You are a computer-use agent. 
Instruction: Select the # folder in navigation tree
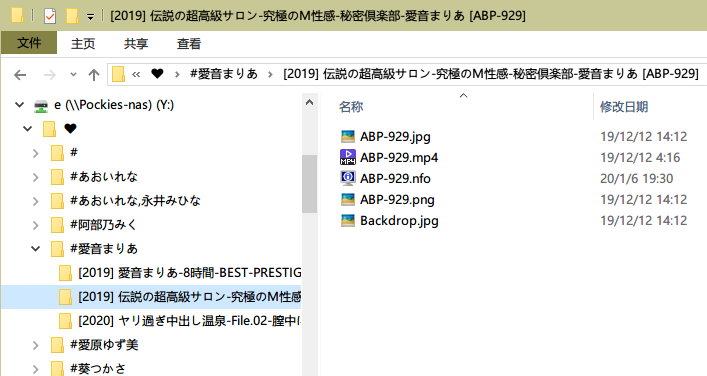(x=74, y=152)
